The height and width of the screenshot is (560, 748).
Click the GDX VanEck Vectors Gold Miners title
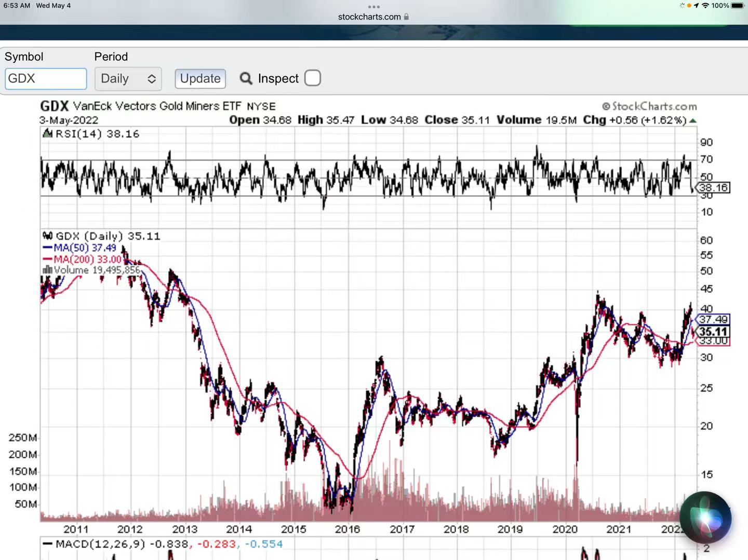(x=158, y=106)
